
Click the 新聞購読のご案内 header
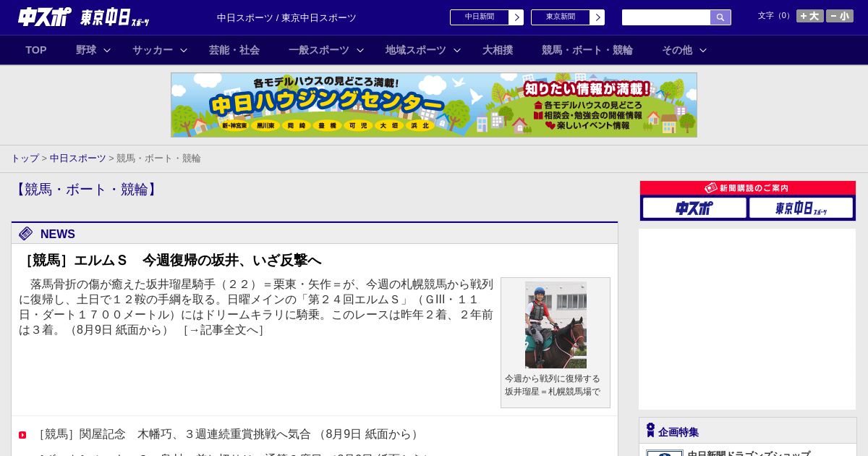(x=747, y=188)
